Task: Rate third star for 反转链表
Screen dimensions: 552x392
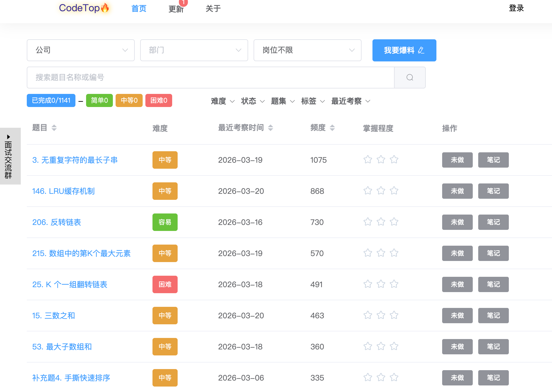Action: point(394,222)
